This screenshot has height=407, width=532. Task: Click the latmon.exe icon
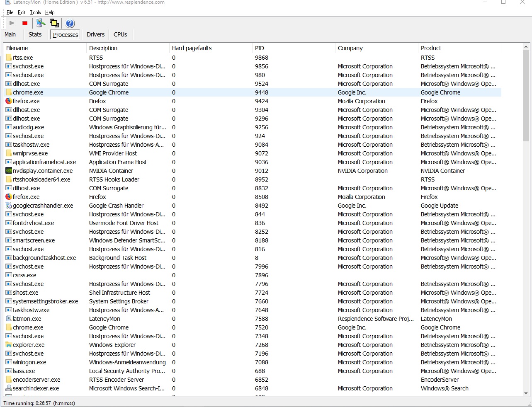point(9,319)
